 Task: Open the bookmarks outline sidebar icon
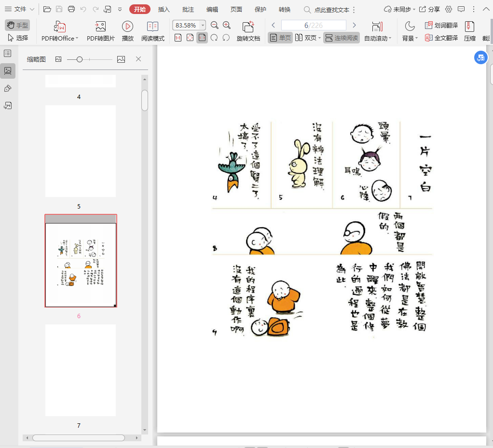8,54
